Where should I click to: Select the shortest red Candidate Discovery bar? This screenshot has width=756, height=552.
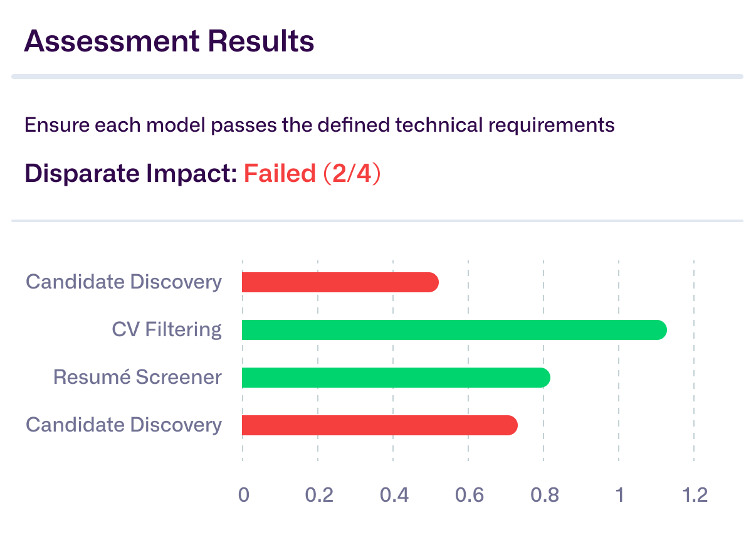pyautogui.click(x=340, y=282)
